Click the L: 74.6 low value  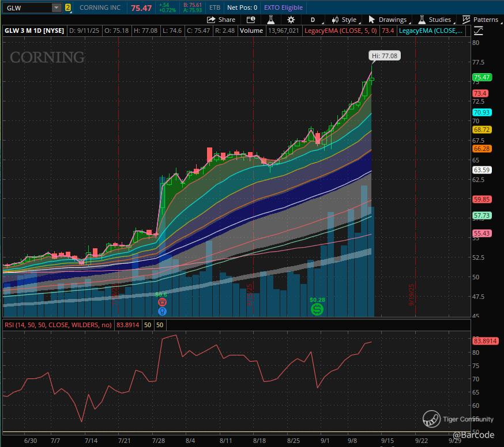[x=172, y=31]
